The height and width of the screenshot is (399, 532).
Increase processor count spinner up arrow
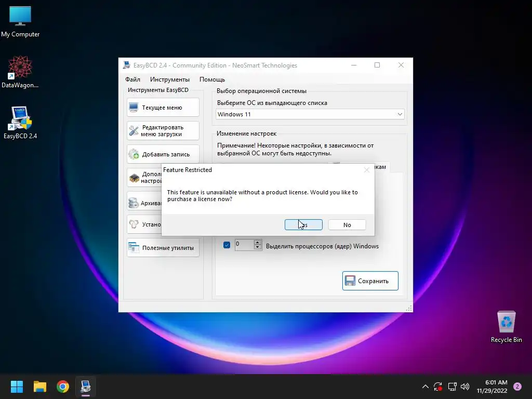[x=258, y=242]
